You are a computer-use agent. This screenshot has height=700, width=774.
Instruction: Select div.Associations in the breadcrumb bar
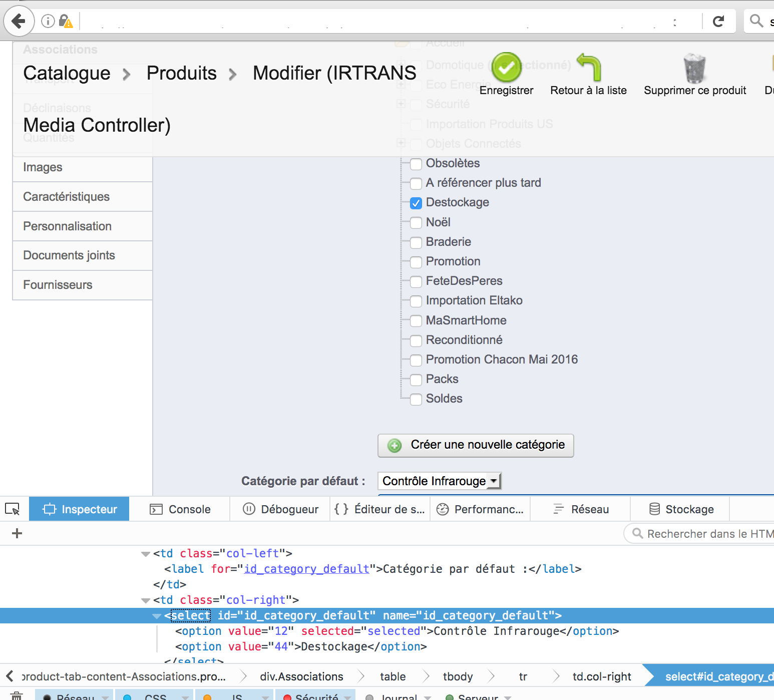pos(301,677)
